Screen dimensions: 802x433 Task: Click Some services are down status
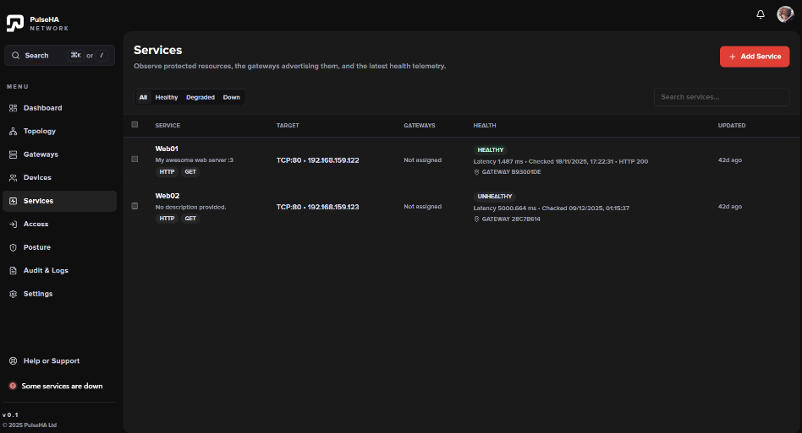tap(56, 386)
